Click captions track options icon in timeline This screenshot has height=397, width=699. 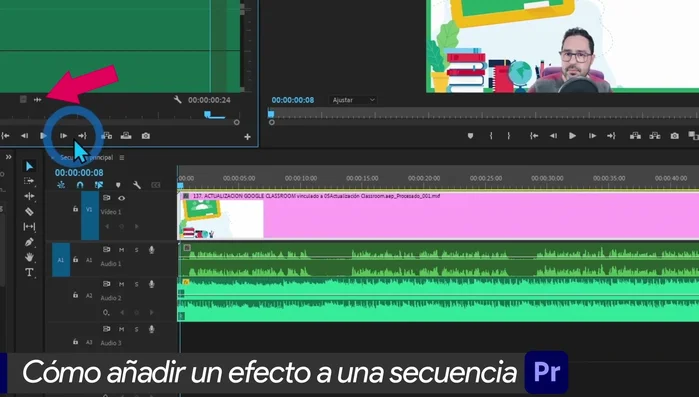pyautogui.click(x=156, y=185)
